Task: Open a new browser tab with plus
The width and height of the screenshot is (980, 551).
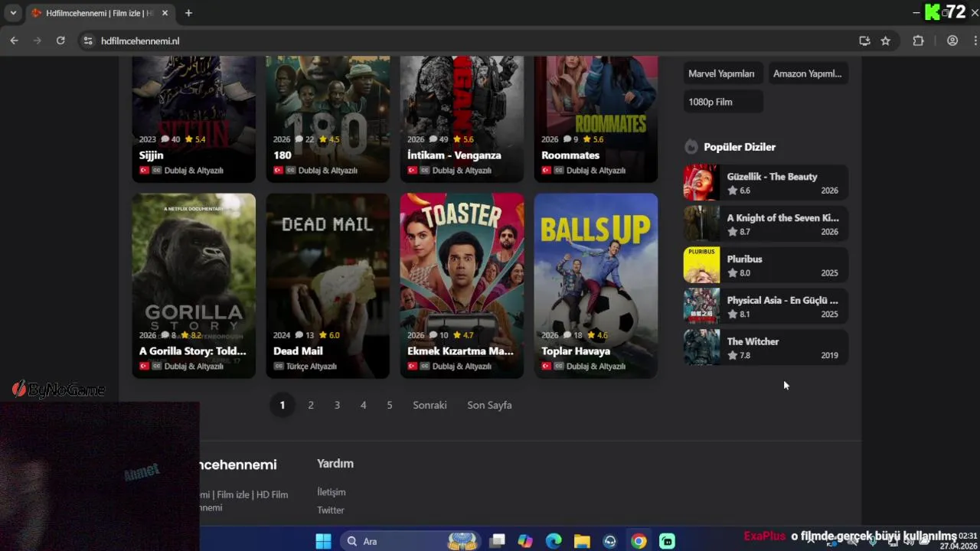Action: click(x=188, y=13)
